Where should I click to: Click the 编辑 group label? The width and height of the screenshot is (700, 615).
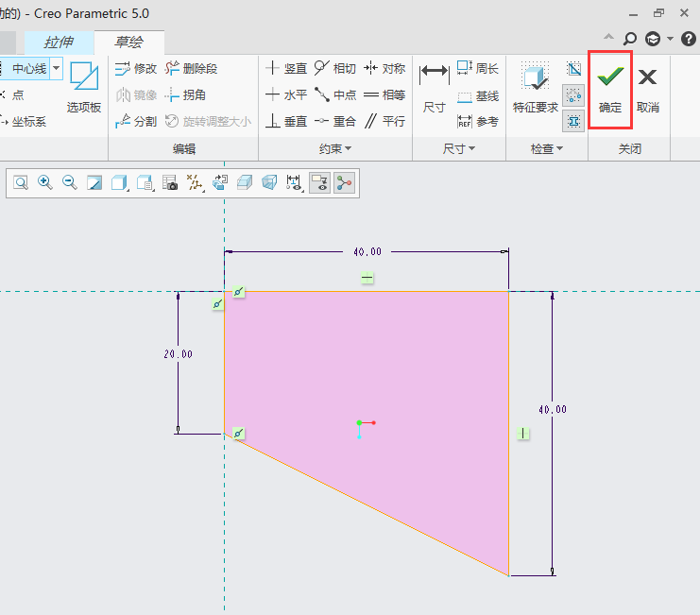point(184,148)
